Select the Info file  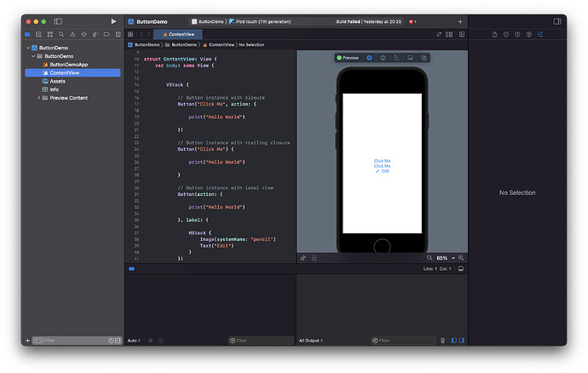coord(54,89)
